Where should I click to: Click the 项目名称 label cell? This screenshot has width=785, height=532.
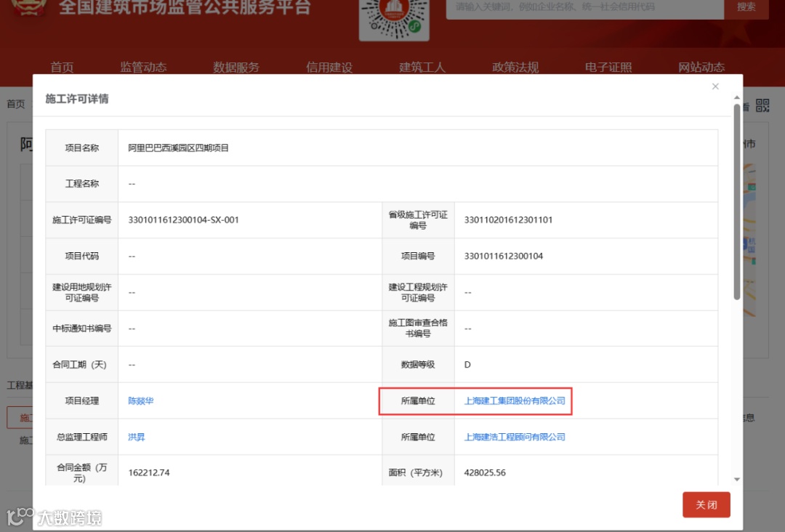tap(82, 148)
